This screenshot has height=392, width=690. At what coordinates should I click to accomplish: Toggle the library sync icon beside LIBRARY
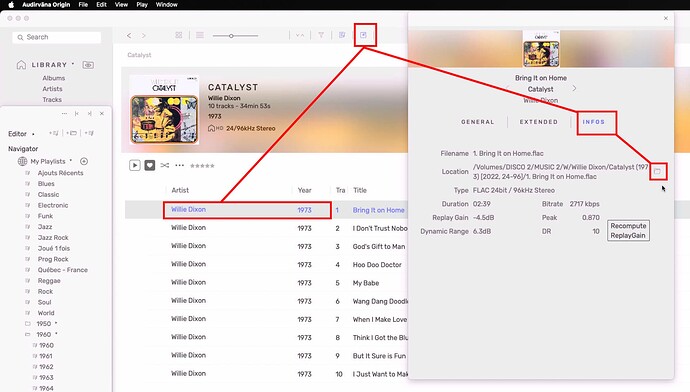coord(88,65)
